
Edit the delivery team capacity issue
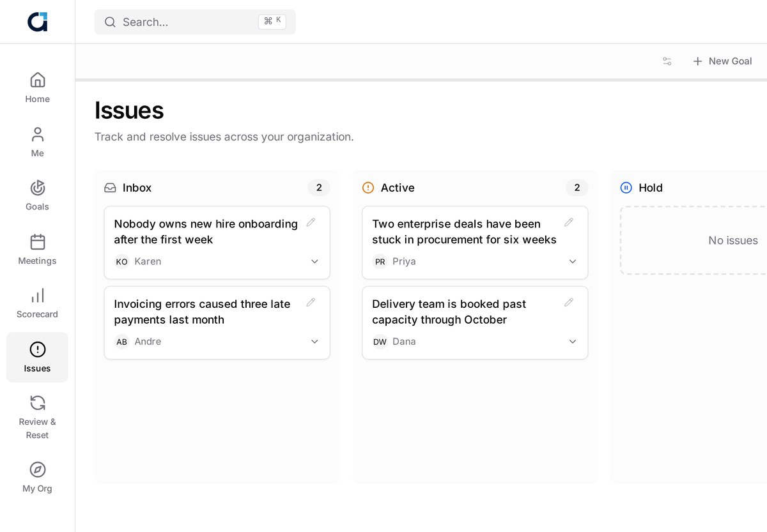tap(569, 302)
